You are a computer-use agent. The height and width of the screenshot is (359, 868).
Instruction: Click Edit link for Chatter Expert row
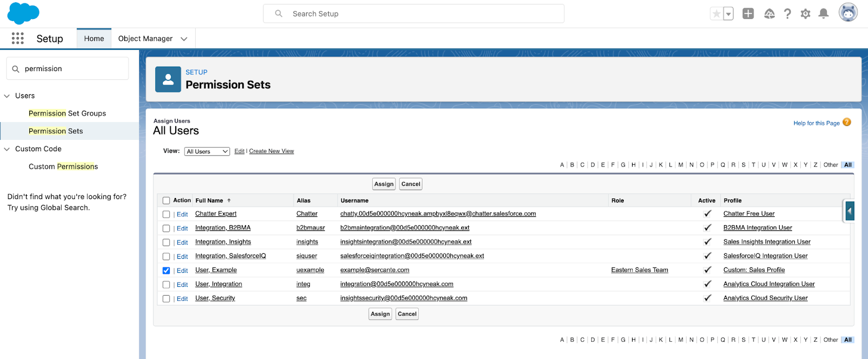tap(182, 214)
